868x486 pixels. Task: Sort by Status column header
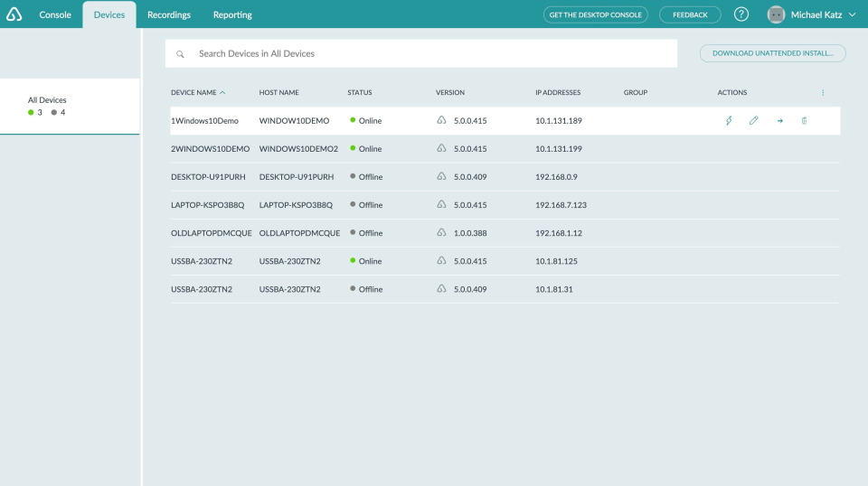tap(360, 92)
